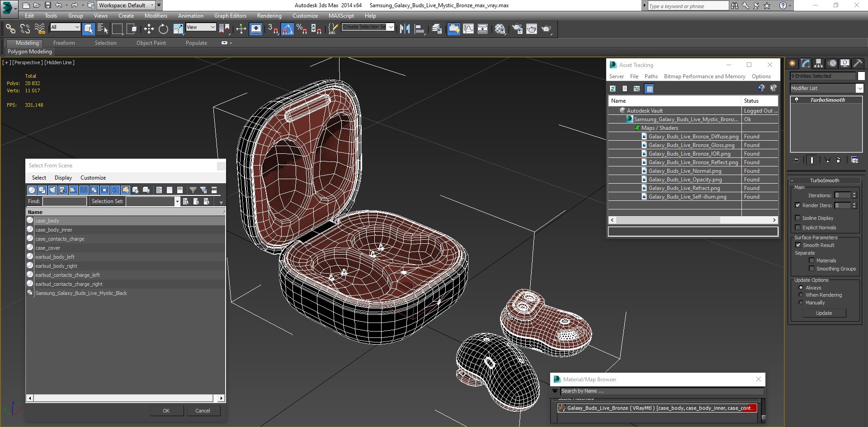Open the Rendering menu
Screen dimensions: 868x427
click(x=269, y=16)
